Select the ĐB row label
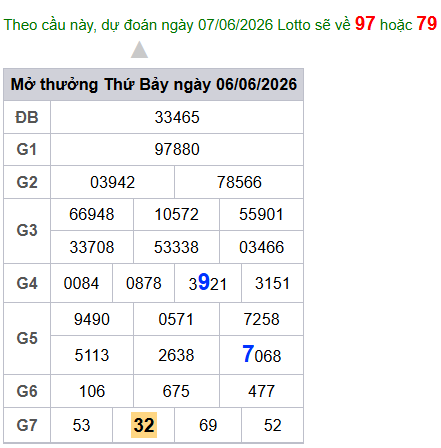441x448 pixels. click(x=27, y=117)
